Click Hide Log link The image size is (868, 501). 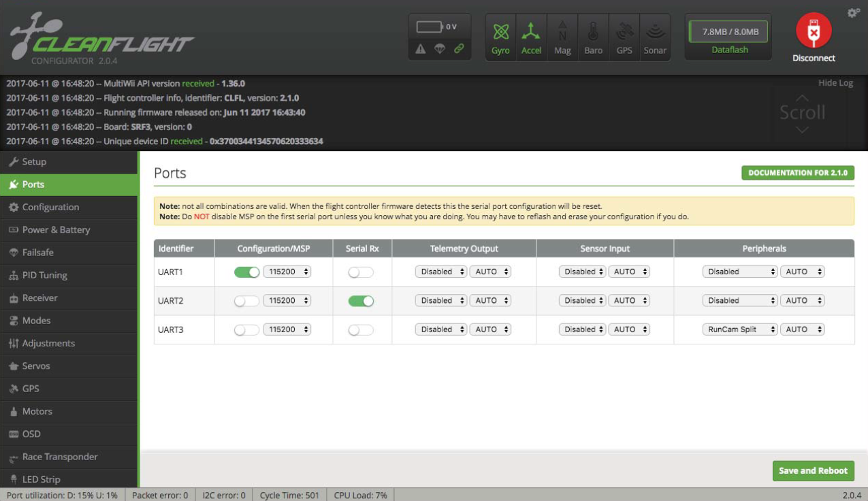tap(835, 83)
